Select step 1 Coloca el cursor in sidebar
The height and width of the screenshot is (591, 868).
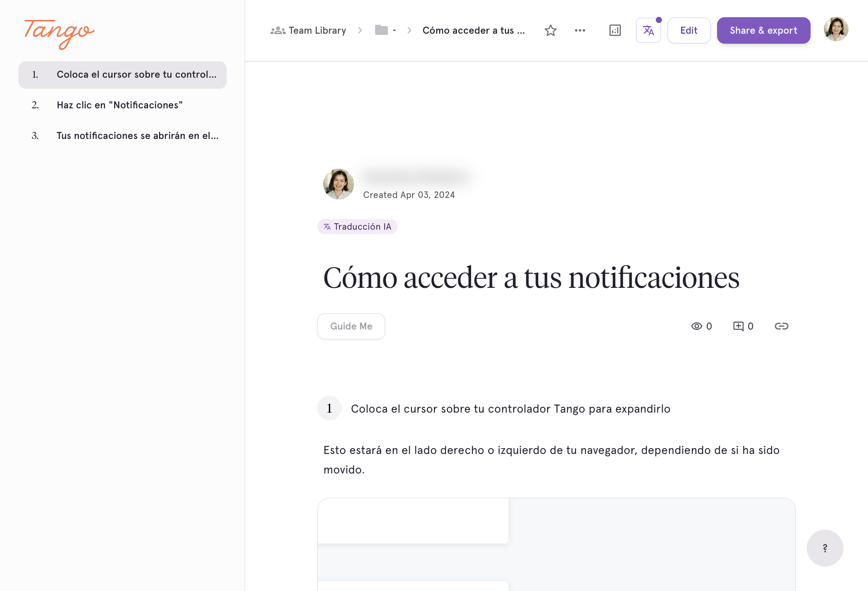(123, 75)
